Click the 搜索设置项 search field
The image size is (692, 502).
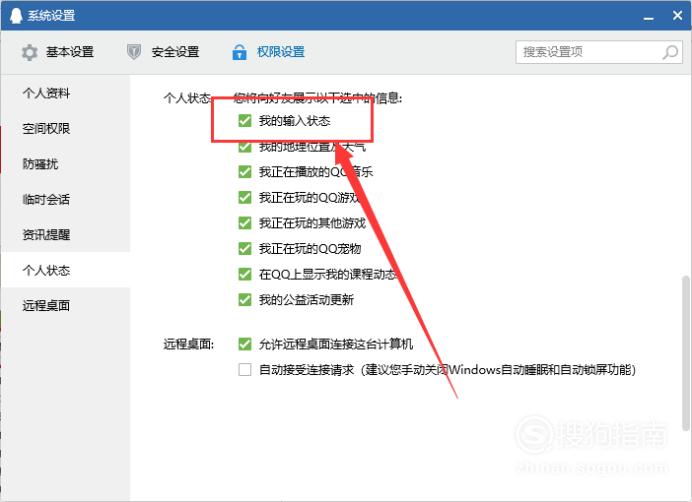599,52
